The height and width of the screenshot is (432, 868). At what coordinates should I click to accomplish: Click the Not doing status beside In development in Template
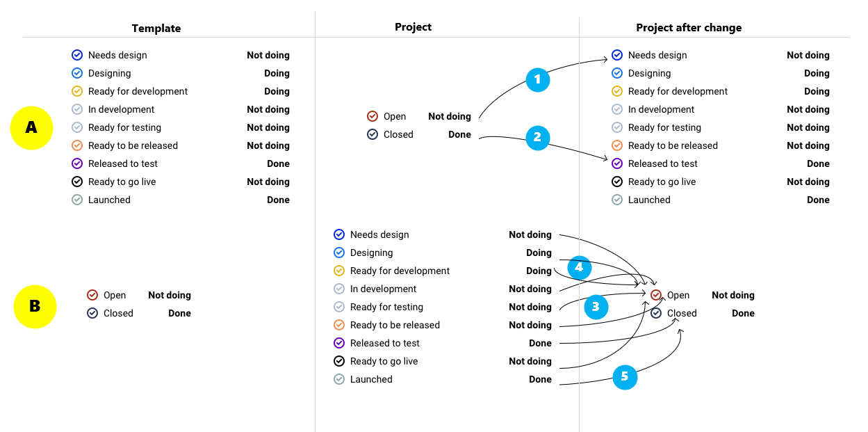tap(268, 109)
